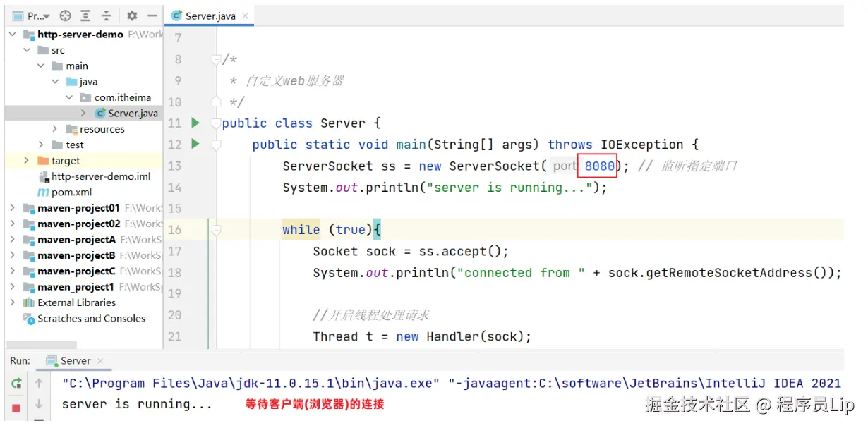Collapse the http-server-demo project node
868x428 pixels.
point(13,35)
